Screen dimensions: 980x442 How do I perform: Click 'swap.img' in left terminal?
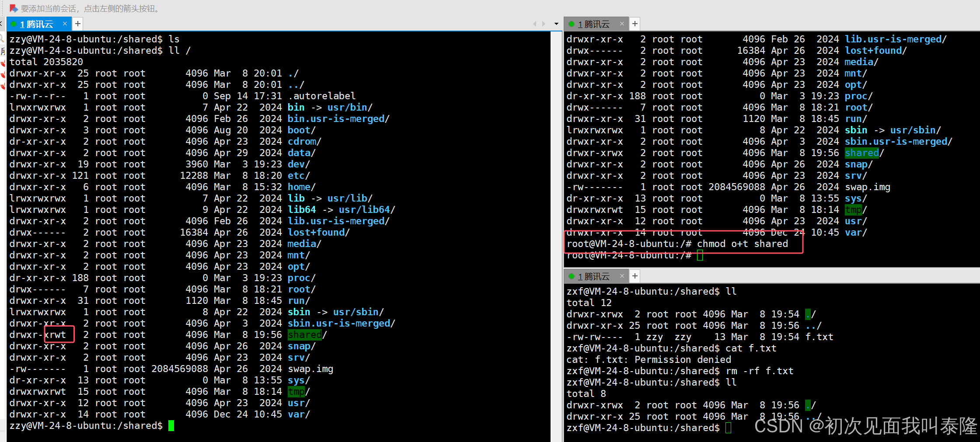pyautogui.click(x=310, y=369)
